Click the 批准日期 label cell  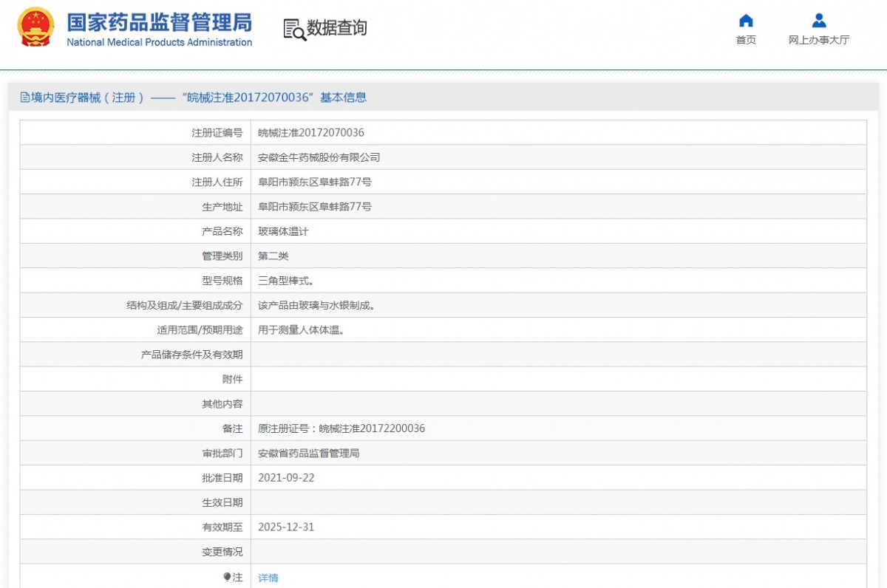click(x=135, y=478)
